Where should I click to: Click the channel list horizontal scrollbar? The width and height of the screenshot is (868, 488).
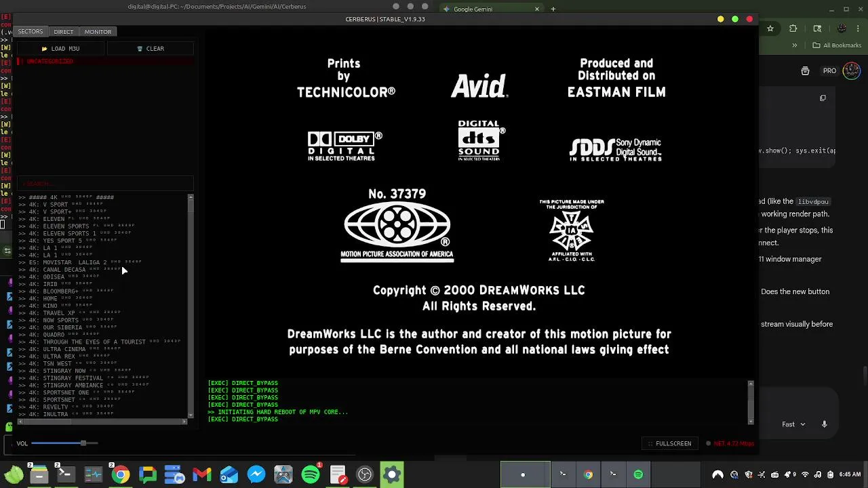click(102, 422)
